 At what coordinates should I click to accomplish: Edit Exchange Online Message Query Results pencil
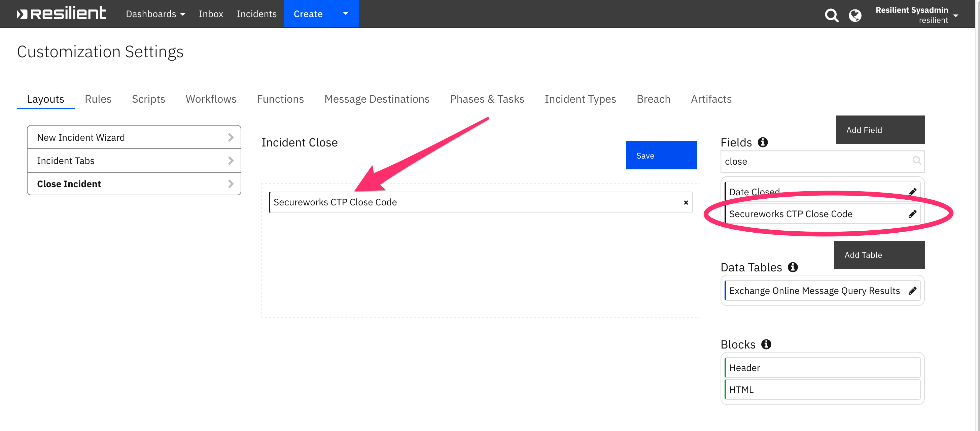[912, 291]
